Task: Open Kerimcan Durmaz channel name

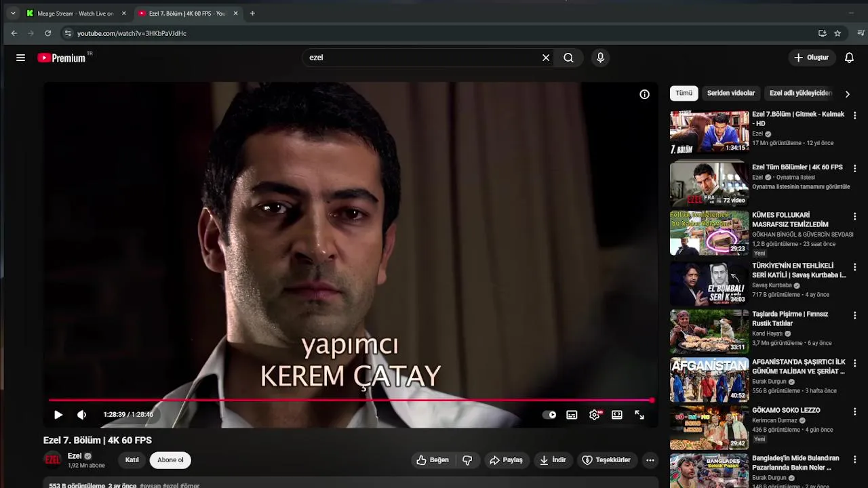Action: click(775, 420)
